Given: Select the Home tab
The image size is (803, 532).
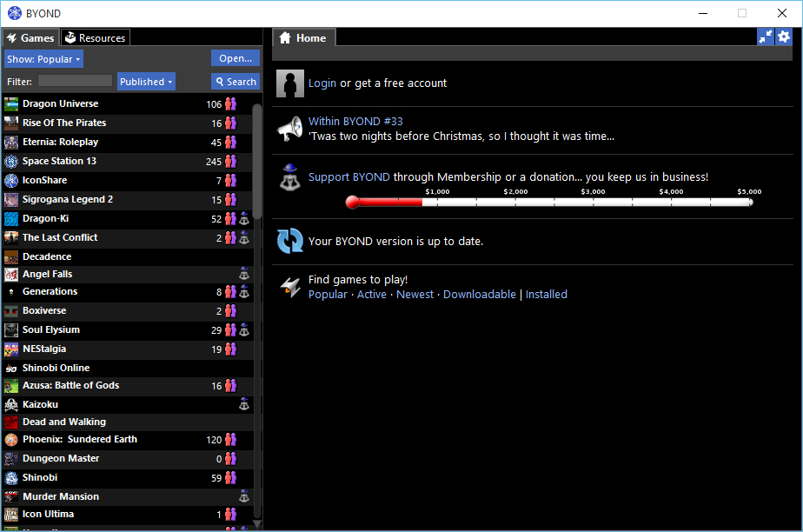Looking at the screenshot, I should pyautogui.click(x=304, y=38).
